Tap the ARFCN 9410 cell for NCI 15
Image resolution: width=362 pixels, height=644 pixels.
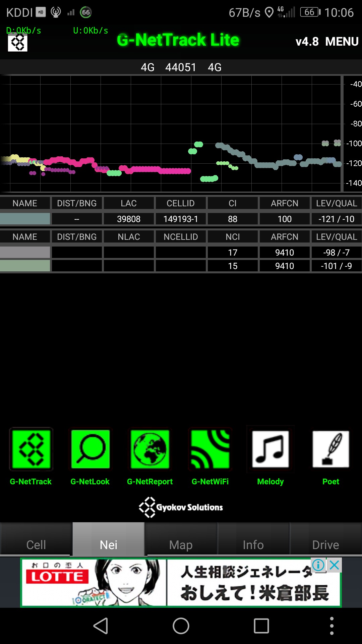tap(285, 266)
